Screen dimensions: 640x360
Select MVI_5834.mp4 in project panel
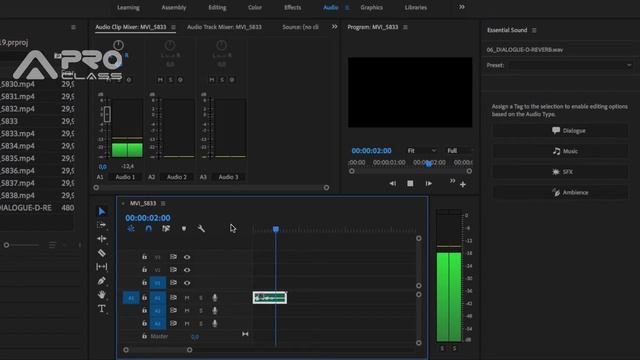click(18, 146)
